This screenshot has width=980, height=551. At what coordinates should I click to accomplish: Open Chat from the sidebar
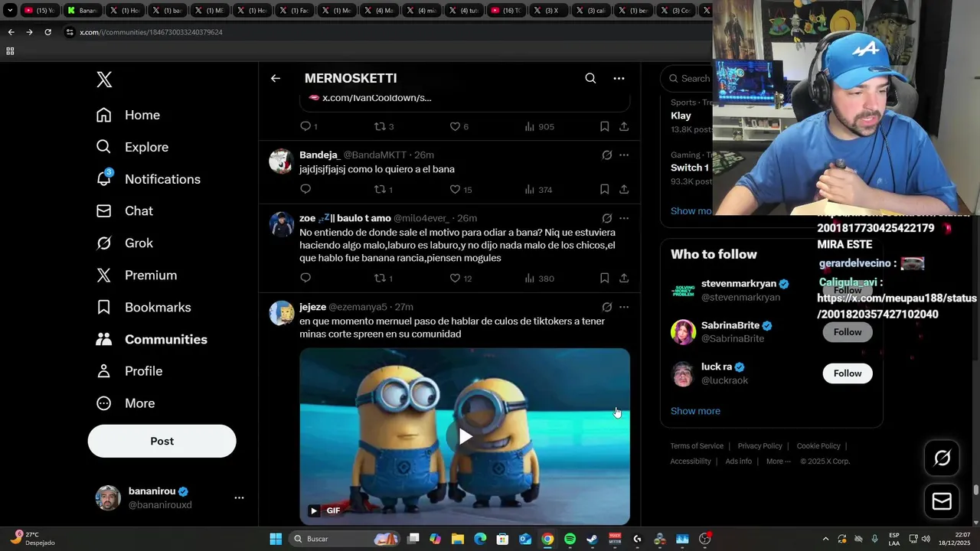pyautogui.click(x=124, y=211)
